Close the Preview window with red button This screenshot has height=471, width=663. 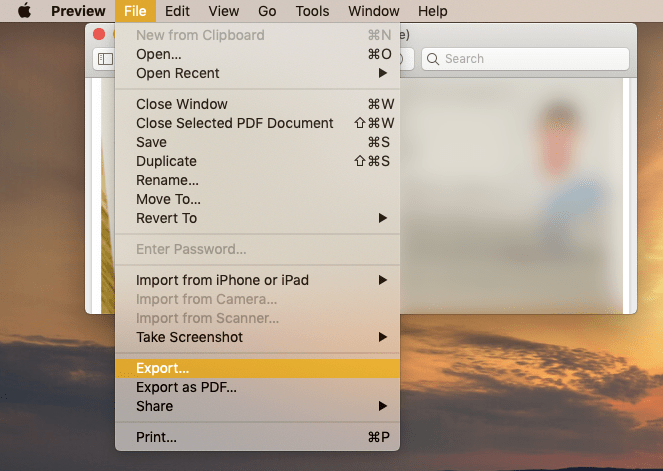[99, 34]
